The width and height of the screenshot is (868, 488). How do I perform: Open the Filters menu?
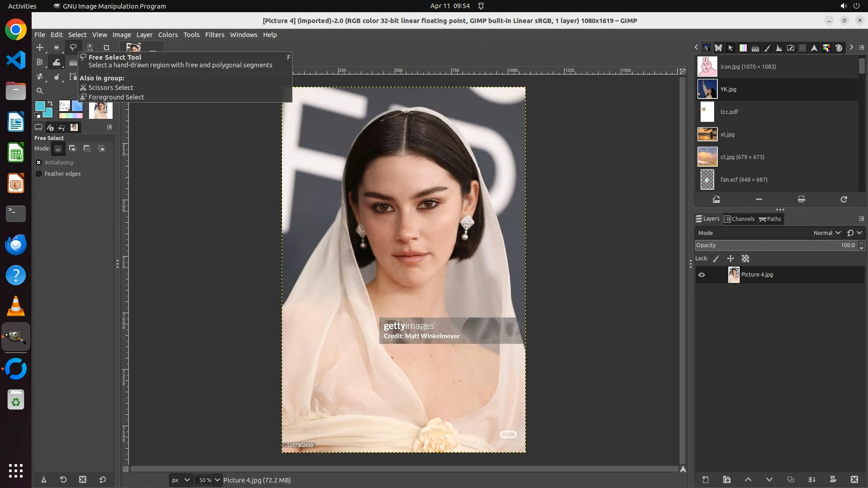(x=214, y=35)
